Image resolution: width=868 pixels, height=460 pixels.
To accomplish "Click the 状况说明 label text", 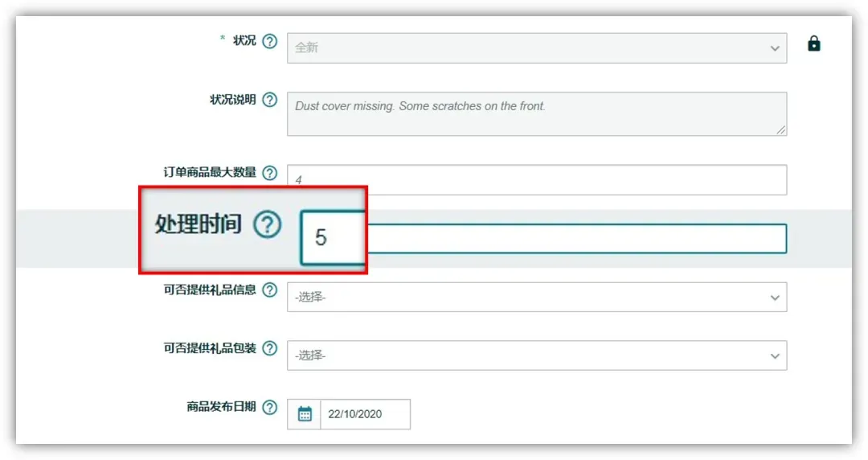I will (x=233, y=100).
